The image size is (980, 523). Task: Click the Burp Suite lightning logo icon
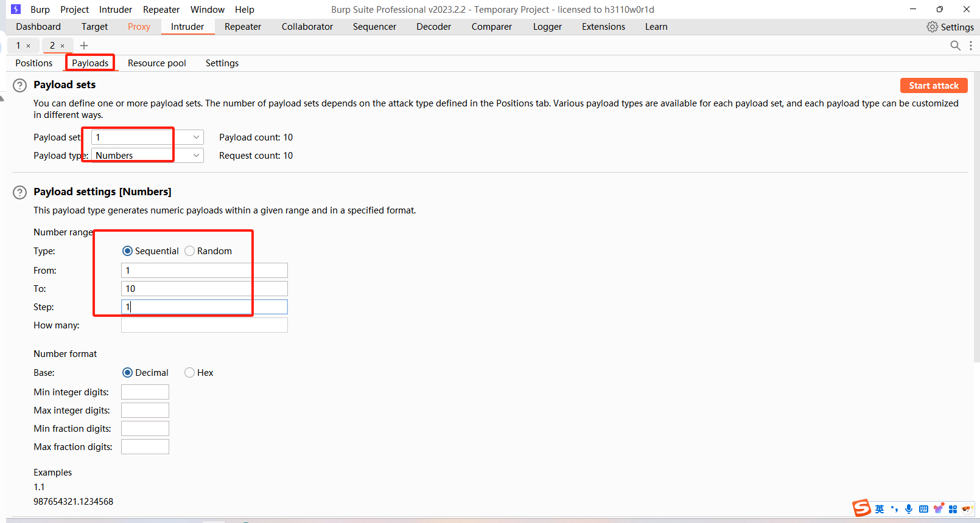point(16,9)
